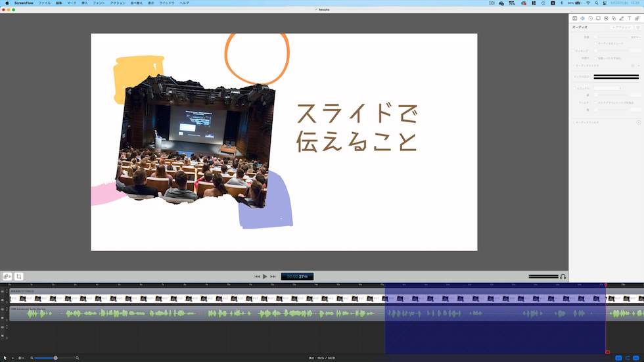Click the ダッキング slider knob

[x=596, y=51]
